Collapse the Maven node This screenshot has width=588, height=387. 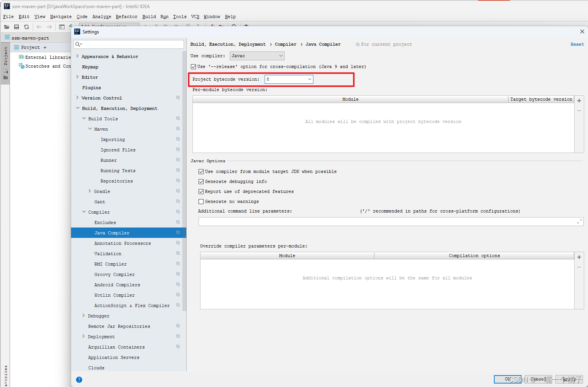point(90,129)
